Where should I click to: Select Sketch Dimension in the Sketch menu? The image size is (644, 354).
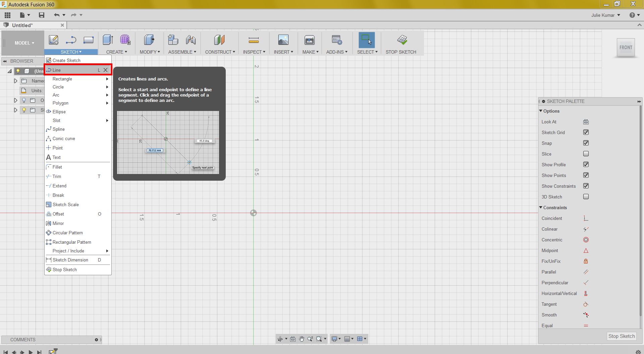click(70, 260)
